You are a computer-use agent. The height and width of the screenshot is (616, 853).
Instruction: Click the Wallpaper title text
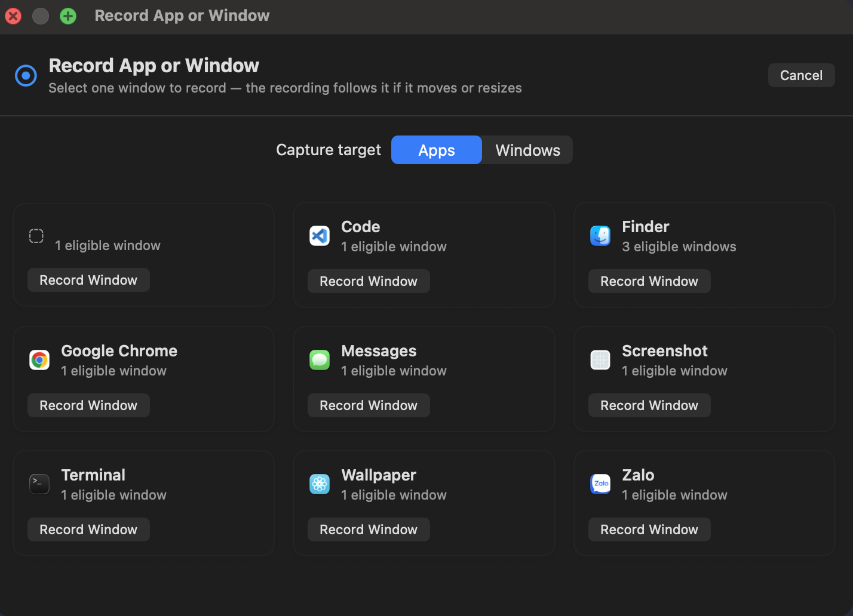point(379,475)
